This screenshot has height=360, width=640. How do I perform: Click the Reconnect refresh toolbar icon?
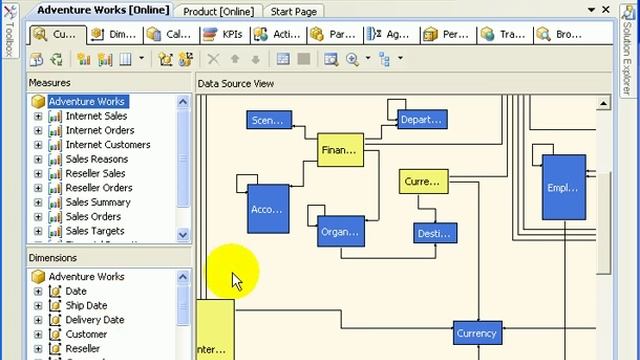coord(57,59)
